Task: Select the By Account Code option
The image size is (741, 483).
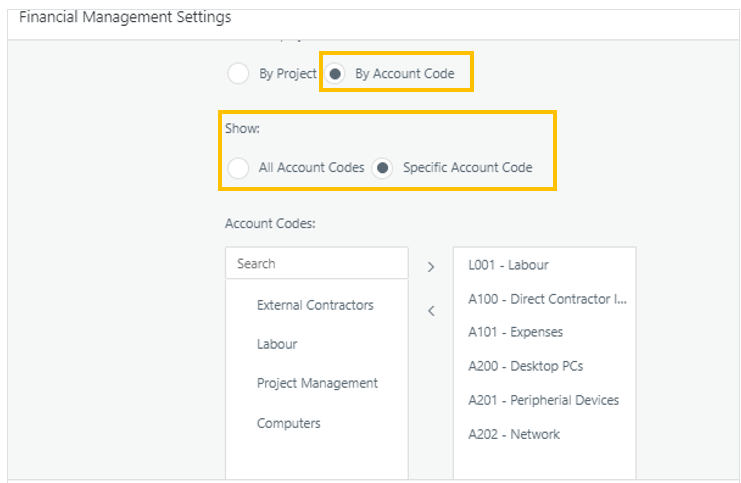Action: [338, 74]
